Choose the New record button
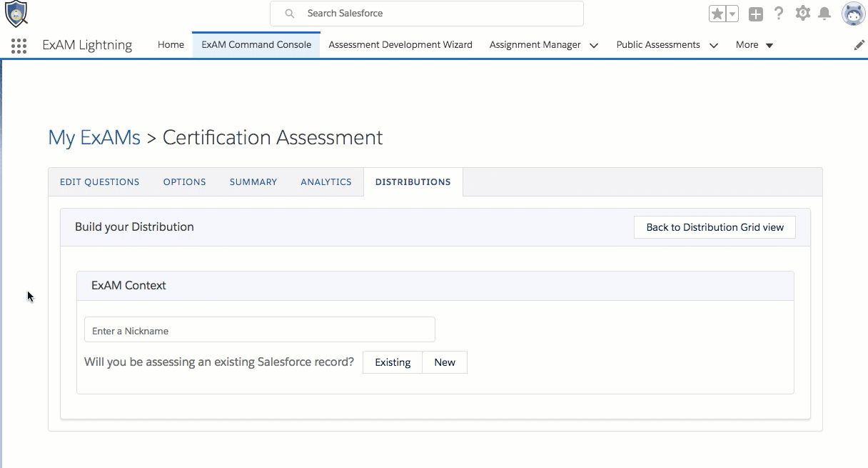The height and width of the screenshot is (468, 868). (x=445, y=362)
